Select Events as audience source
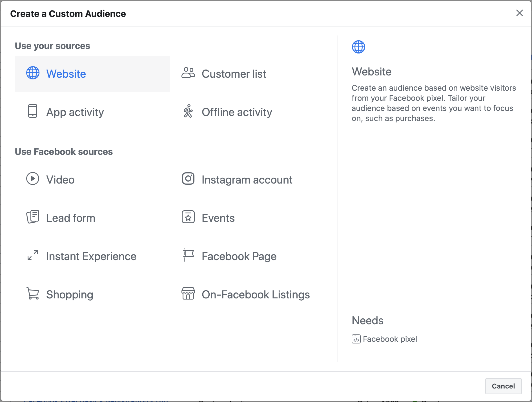The height and width of the screenshot is (402, 532). [x=248, y=218]
